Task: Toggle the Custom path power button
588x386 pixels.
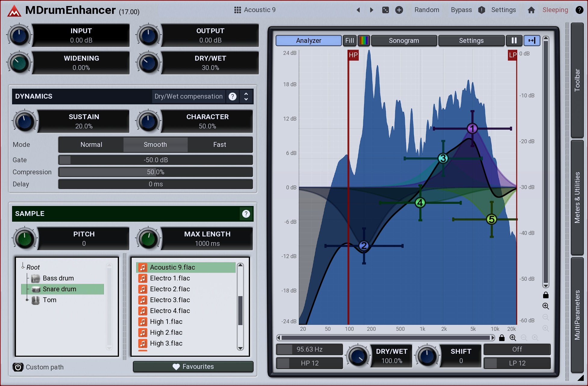Action: (18, 367)
